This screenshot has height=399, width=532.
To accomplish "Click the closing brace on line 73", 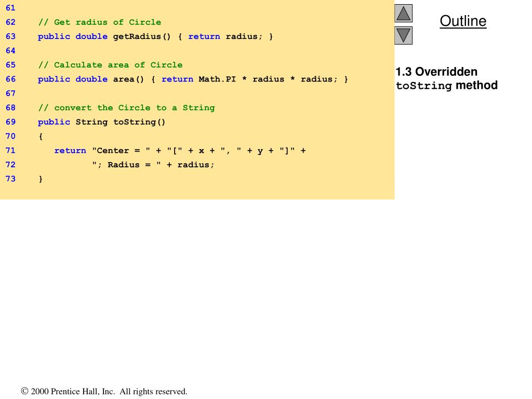I will [41, 179].
